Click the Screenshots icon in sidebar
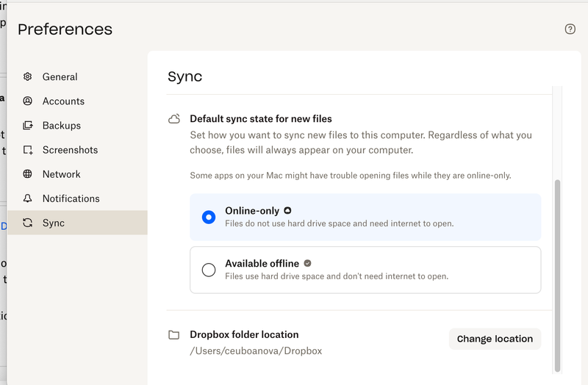The width and height of the screenshot is (588, 385). point(28,150)
